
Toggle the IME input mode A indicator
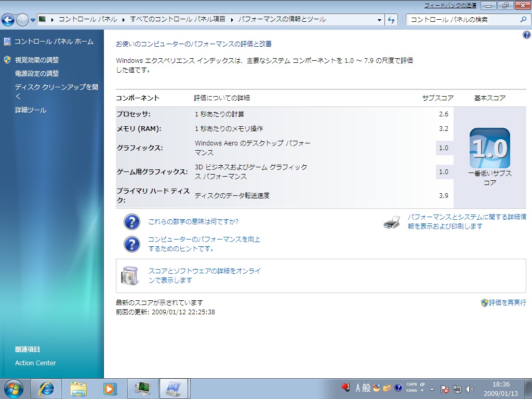357,388
